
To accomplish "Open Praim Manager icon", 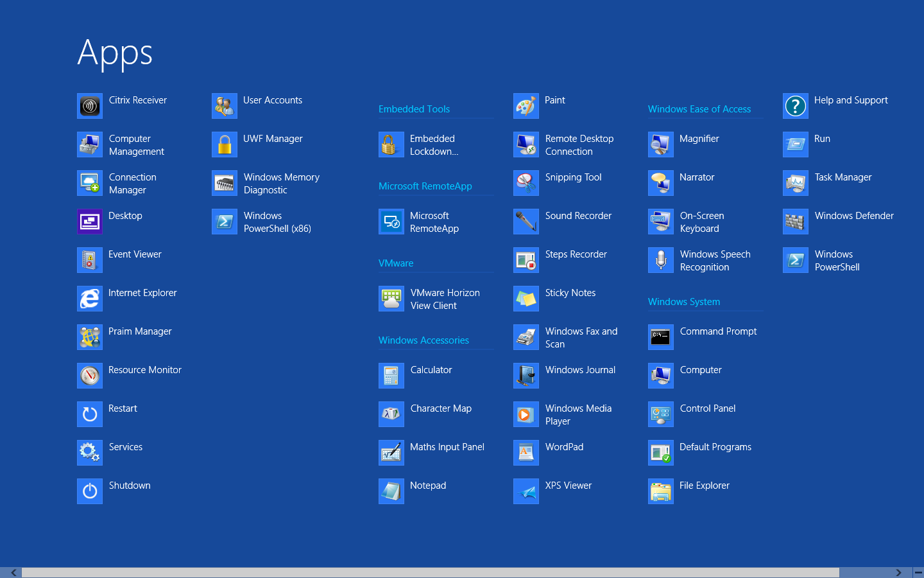I will tap(90, 337).
